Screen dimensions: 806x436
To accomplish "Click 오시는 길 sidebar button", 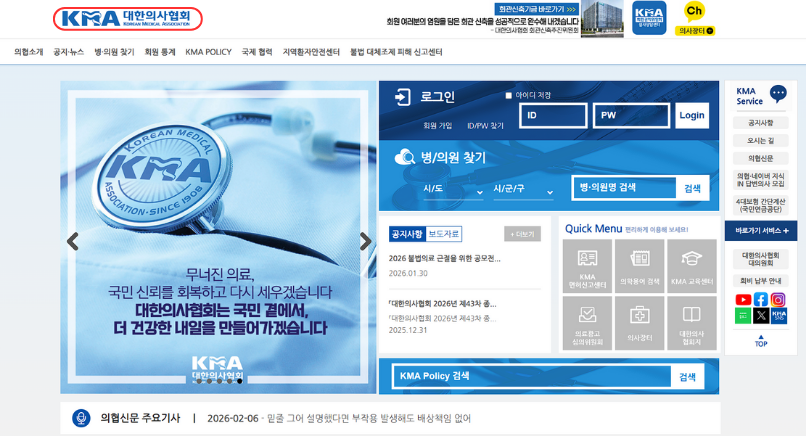I will coord(761,140).
